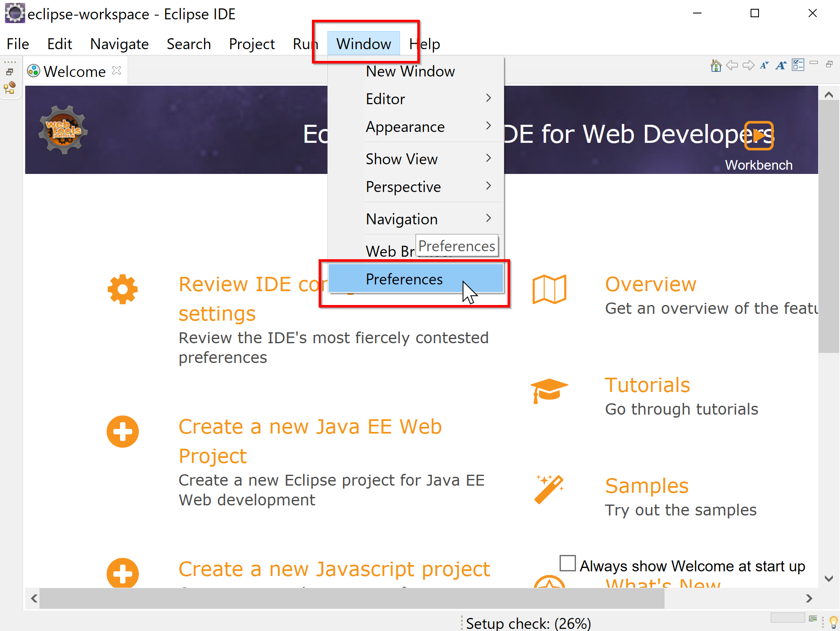Open the Help menu
The image size is (840, 631).
[x=424, y=44]
